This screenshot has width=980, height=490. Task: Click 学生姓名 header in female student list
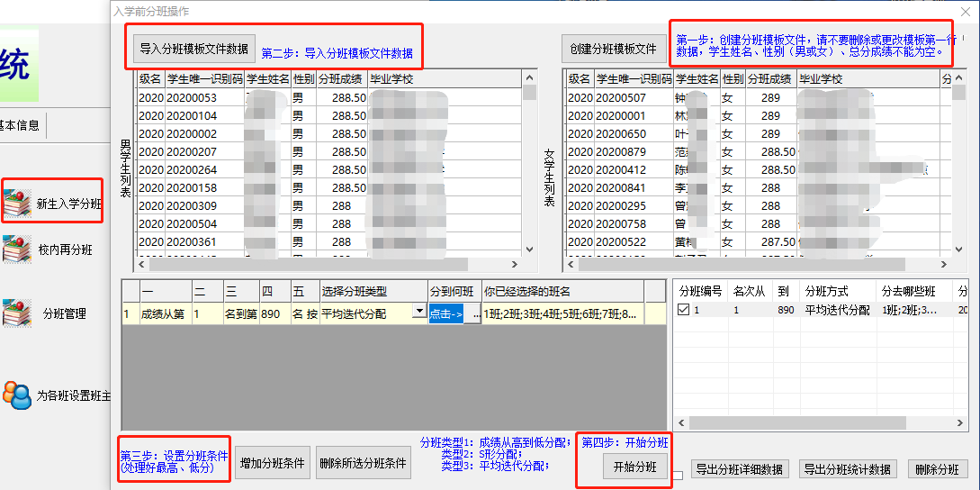[x=697, y=79]
